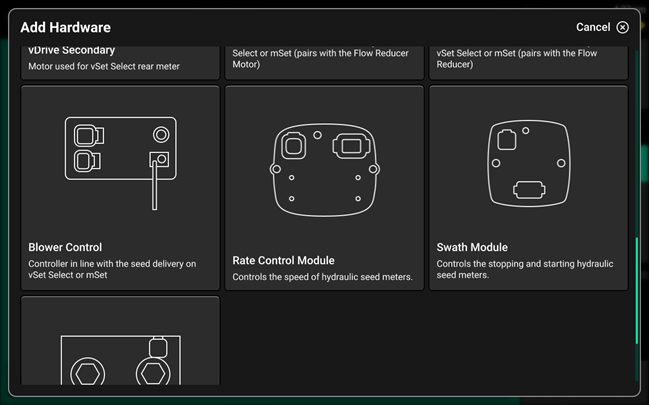Viewport: 649px width, 405px height.
Task: Choose the Blower Control title text
Action: click(x=65, y=247)
